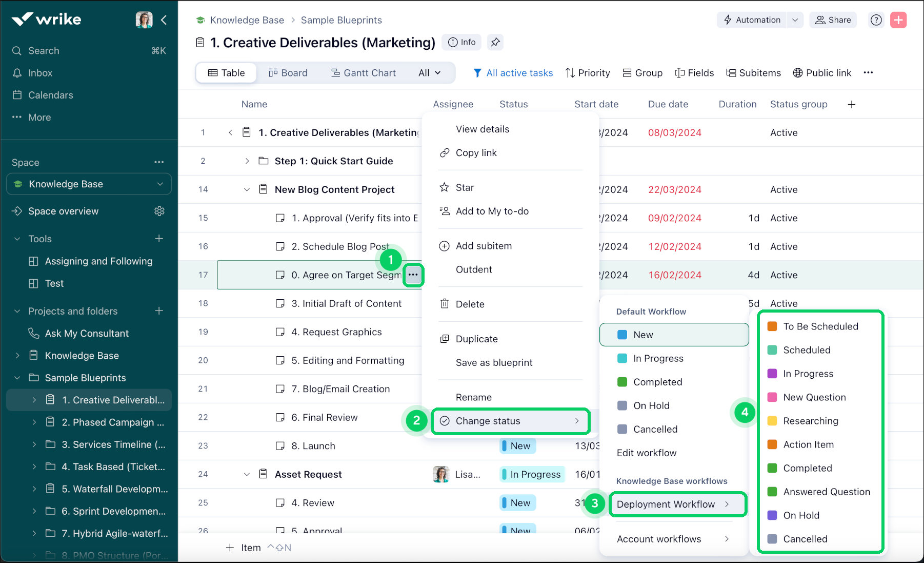Expand Step 1: Quick Start Guide folder
Viewport: 924px width, 563px height.
pyautogui.click(x=247, y=161)
